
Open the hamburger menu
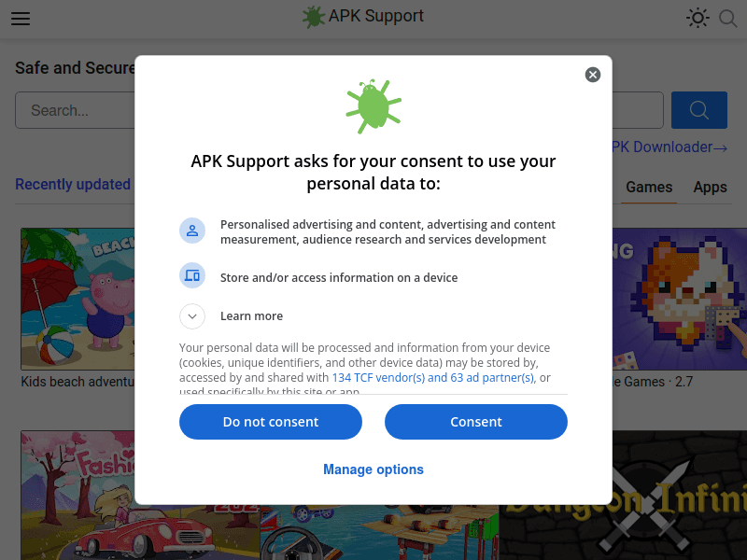click(x=21, y=19)
